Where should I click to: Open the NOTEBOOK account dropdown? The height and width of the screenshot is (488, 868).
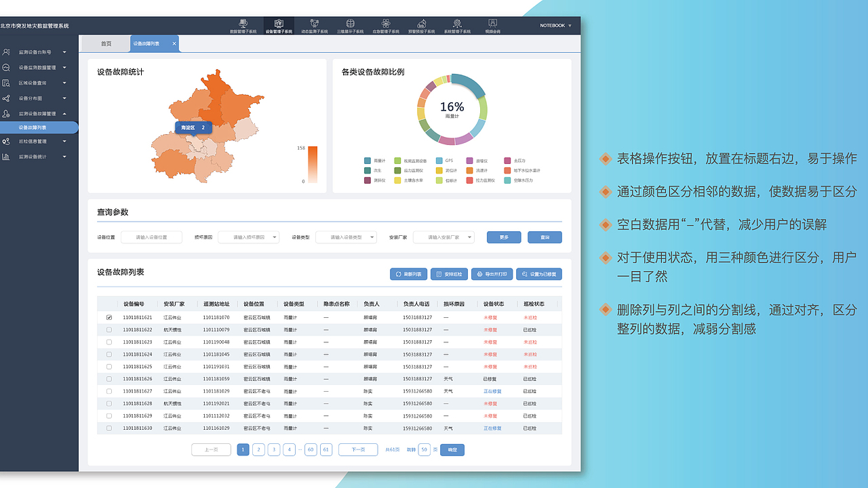[556, 25]
